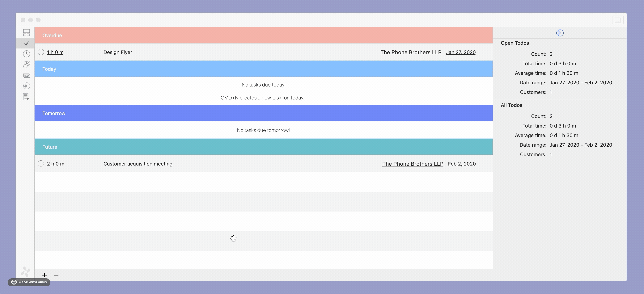The height and width of the screenshot is (294, 644).
Task: Select the Todos checkmark sidebar icon
Action: tap(27, 43)
